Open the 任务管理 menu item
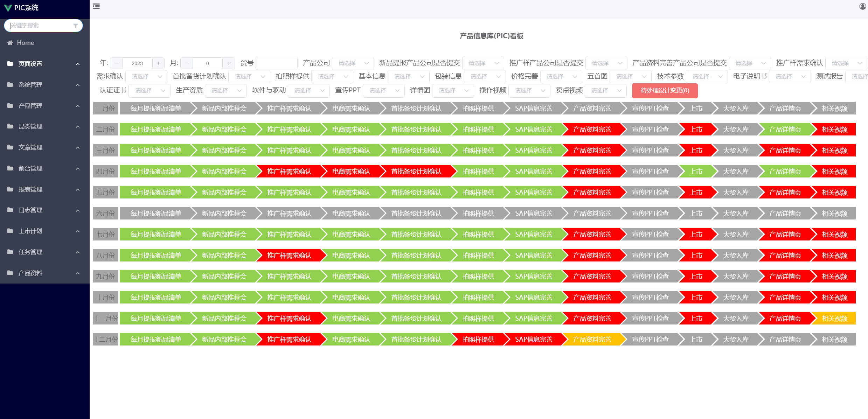 tap(45, 252)
